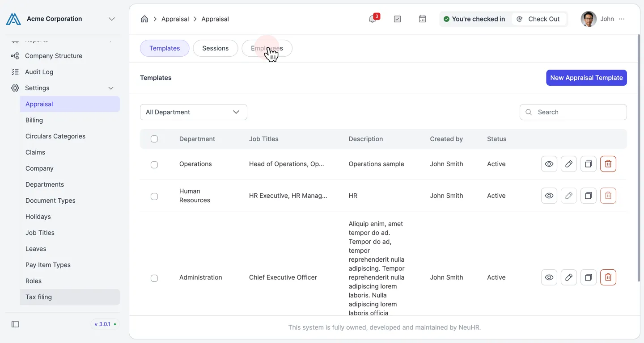Delete the Administration template
The image size is (644, 343).
[608, 277]
